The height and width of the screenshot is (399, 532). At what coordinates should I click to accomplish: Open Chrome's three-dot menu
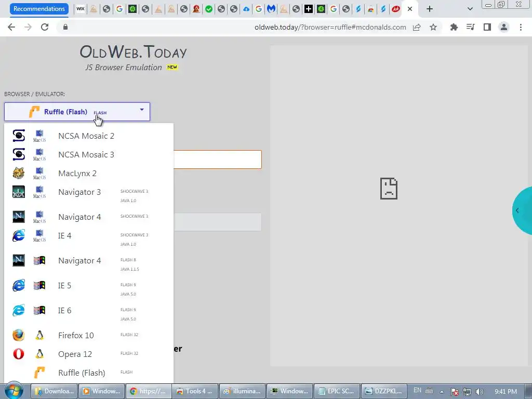[x=521, y=27]
